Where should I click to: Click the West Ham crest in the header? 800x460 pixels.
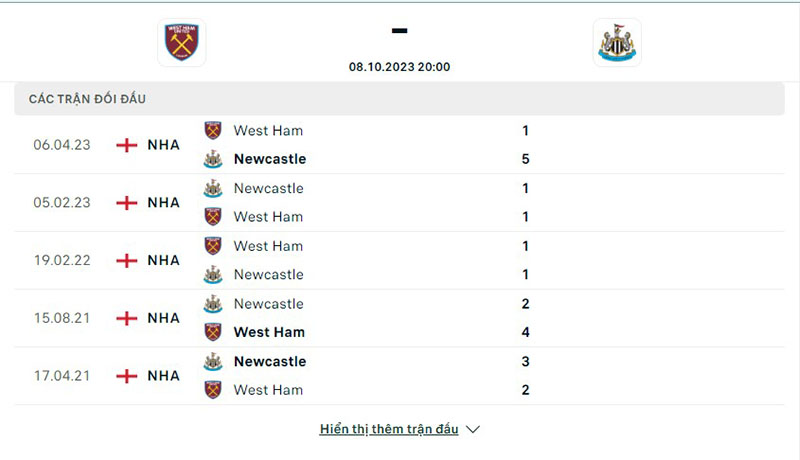pos(183,43)
